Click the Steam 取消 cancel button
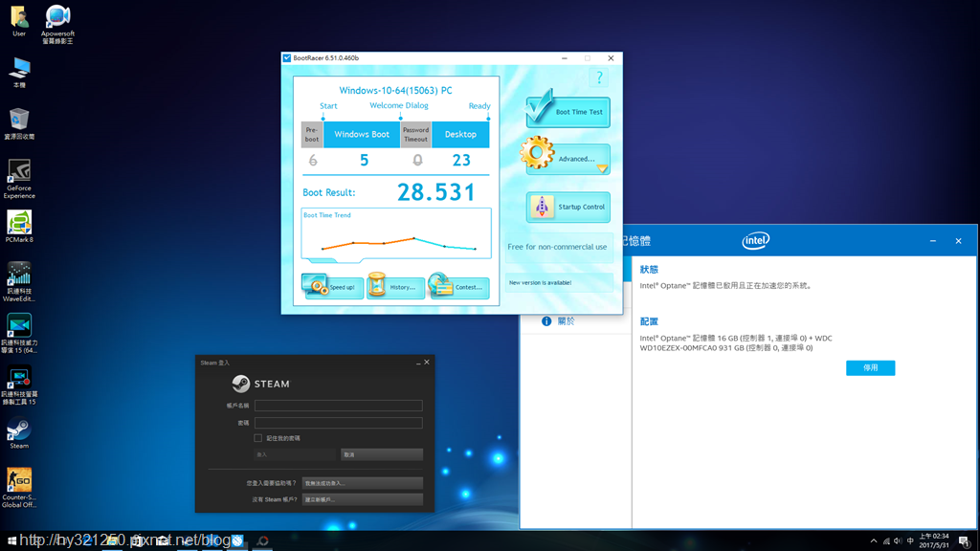 pos(381,454)
